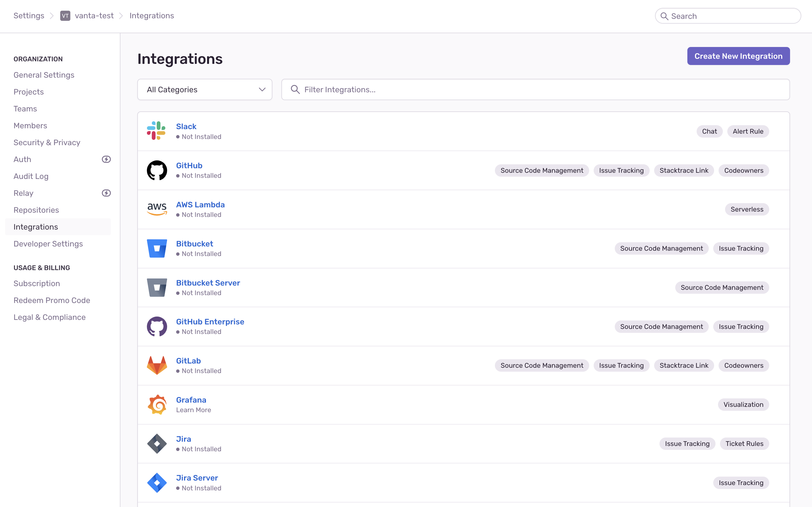Screen dimensions: 812x507
Task: Open Repositories in sidebar
Action: point(36,210)
